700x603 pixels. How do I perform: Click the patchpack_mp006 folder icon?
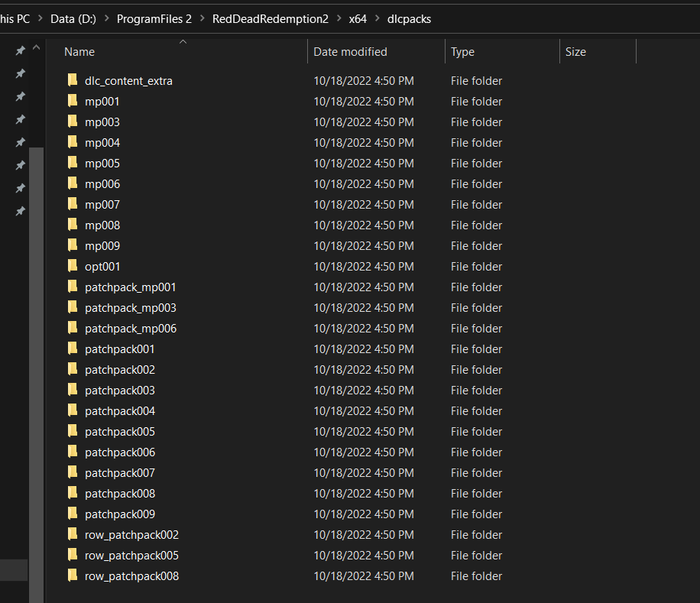(x=73, y=328)
